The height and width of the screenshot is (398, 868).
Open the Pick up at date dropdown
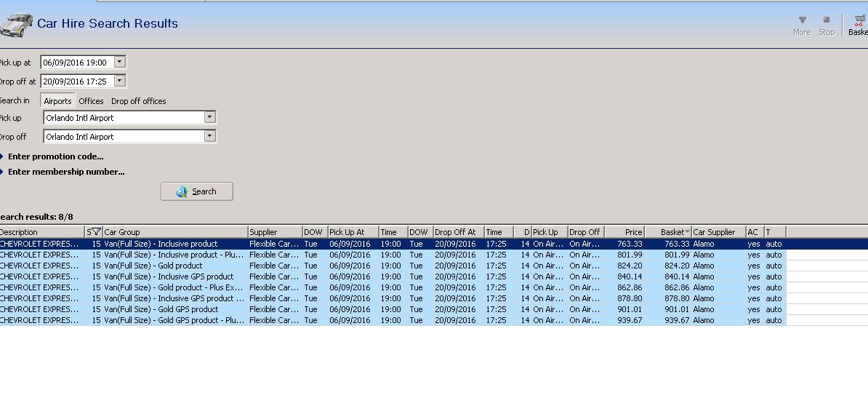[x=119, y=62]
